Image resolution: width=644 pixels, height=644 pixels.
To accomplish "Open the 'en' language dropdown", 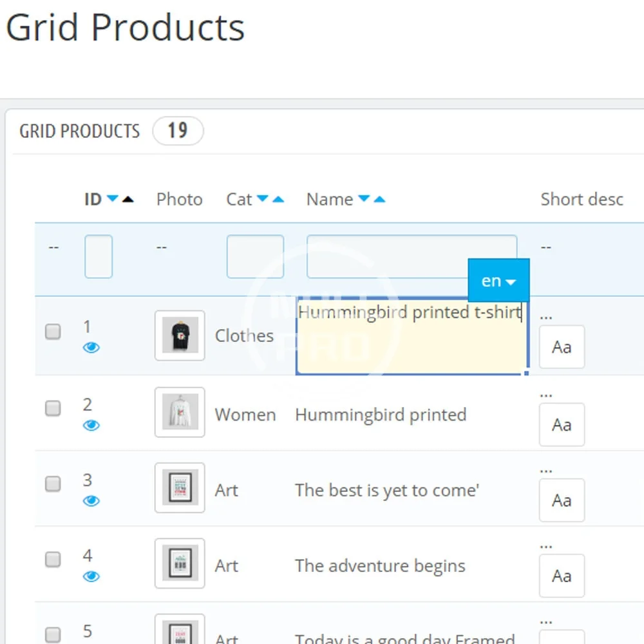I will (498, 281).
